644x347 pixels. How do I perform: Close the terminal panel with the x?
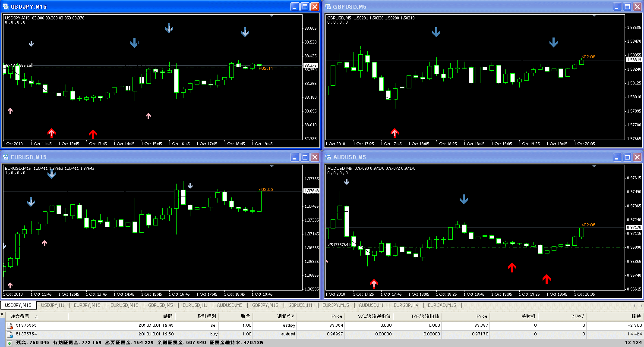click(x=2, y=314)
